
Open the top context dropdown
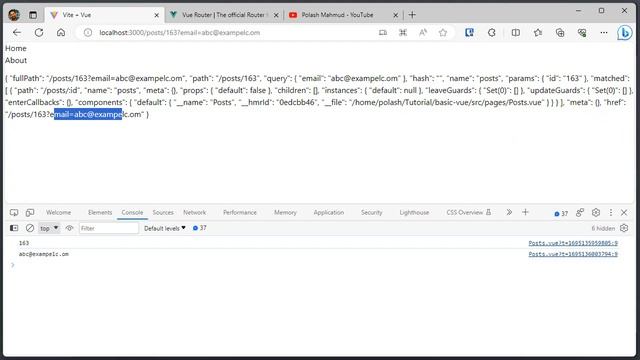[x=49, y=228]
